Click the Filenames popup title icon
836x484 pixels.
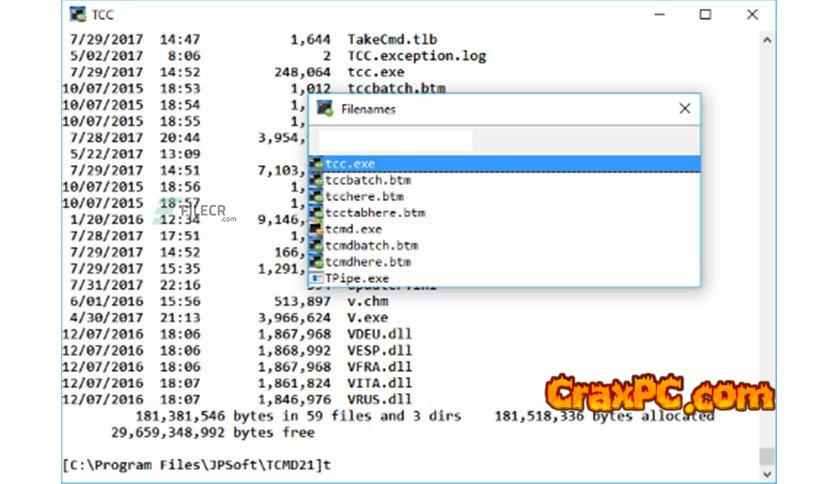[325, 108]
